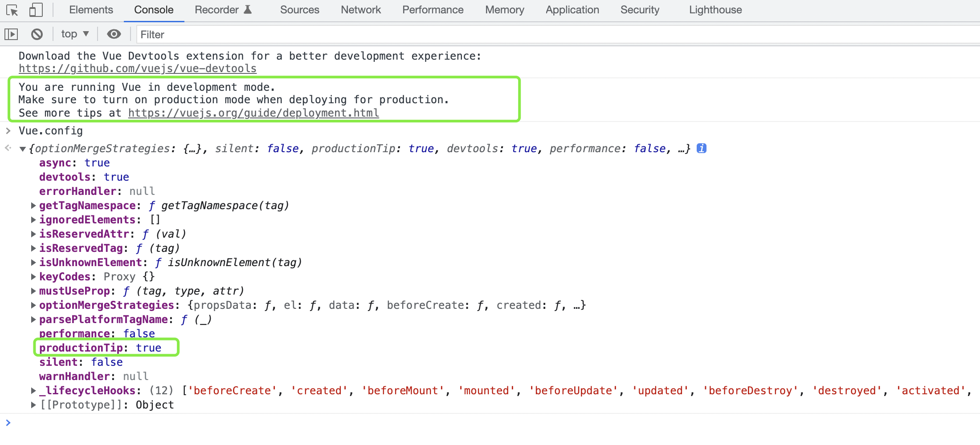The image size is (980, 445).
Task: Expand the optionMergeStrategies property
Action: pyautogui.click(x=33, y=305)
